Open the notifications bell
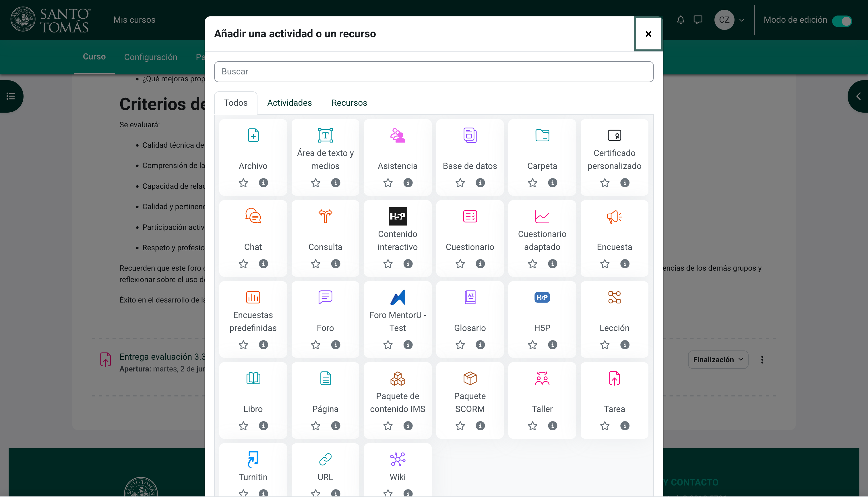This screenshot has width=868, height=497. [680, 20]
